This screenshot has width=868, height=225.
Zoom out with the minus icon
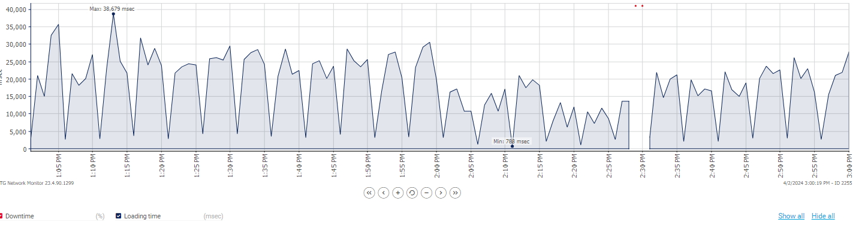click(426, 193)
